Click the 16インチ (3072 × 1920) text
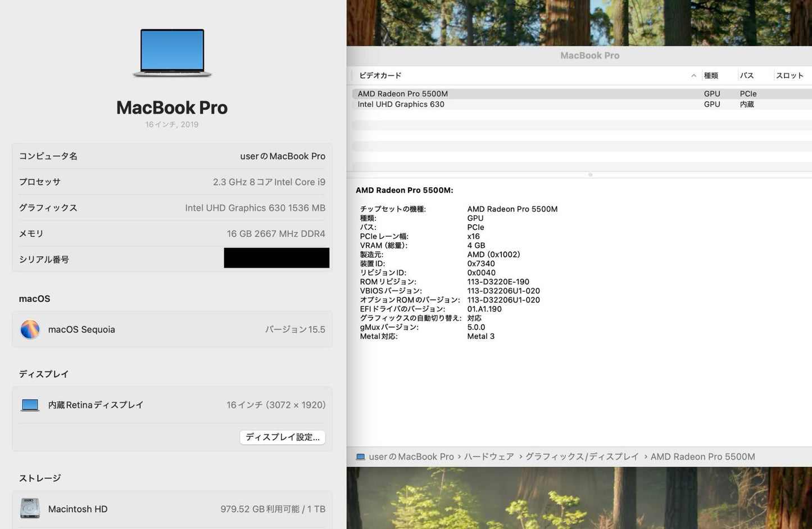Screen dimensions: 812x529 [276, 405]
